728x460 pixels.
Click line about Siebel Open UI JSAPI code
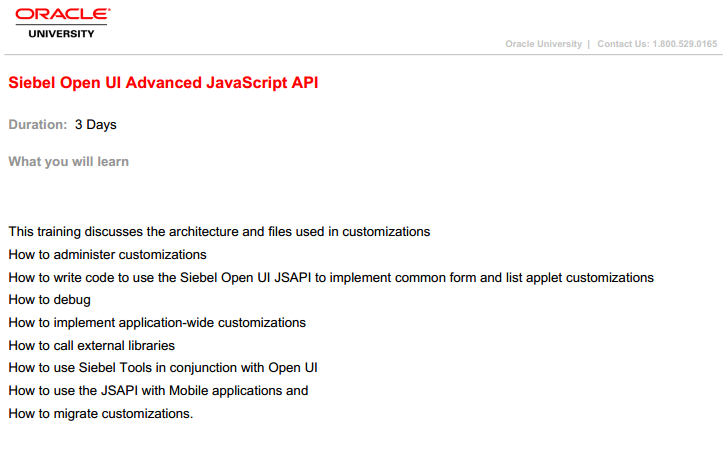pyautogui.click(x=331, y=278)
